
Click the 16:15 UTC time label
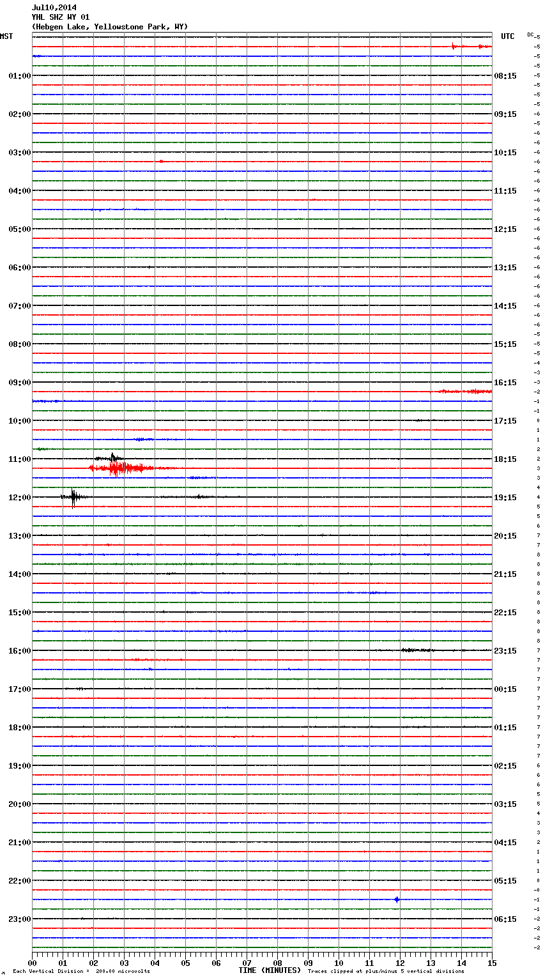click(x=505, y=383)
